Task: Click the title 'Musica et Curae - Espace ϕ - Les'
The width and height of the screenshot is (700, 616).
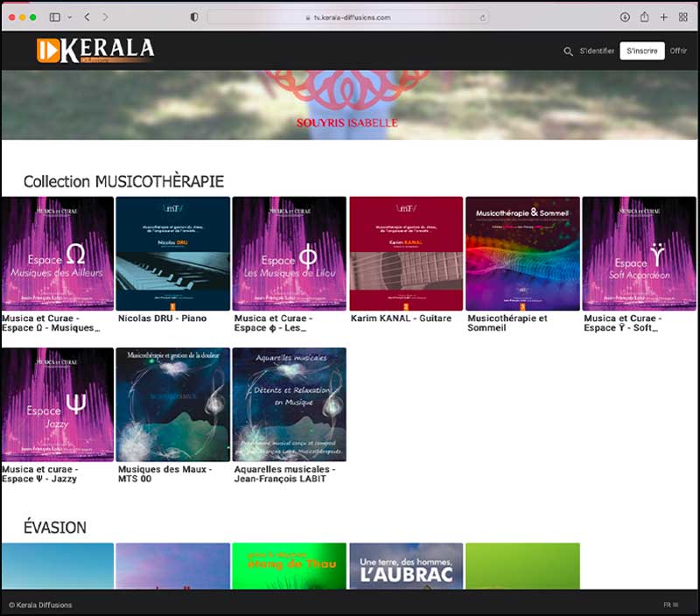Action: (x=273, y=323)
